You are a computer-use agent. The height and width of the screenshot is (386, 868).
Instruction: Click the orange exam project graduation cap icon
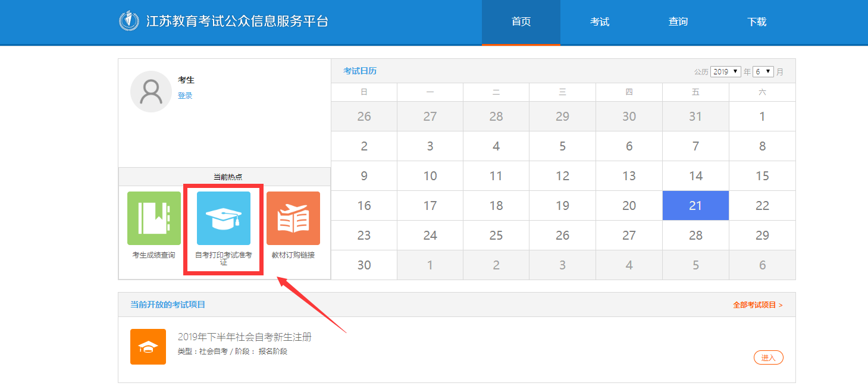pos(148,347)
